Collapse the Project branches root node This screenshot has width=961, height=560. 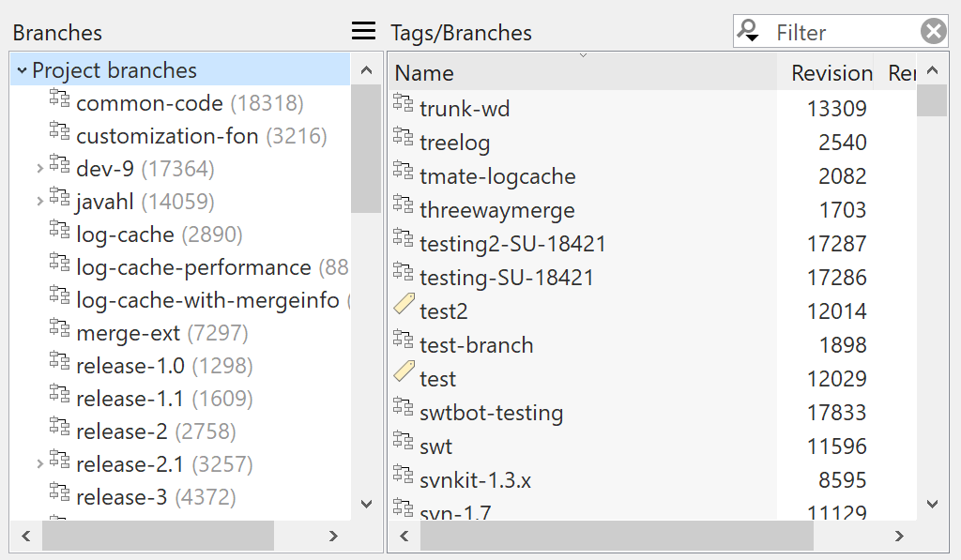[21, 68]
